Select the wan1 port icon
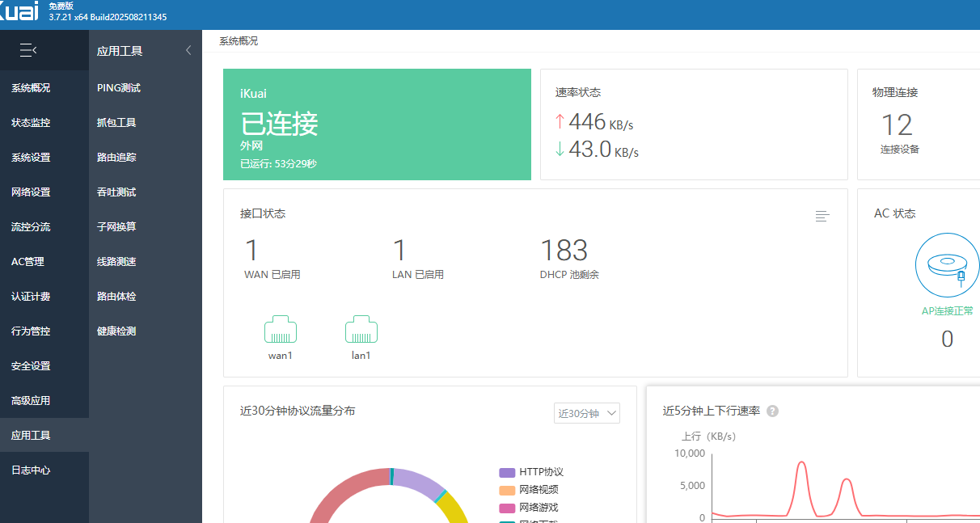Screen dimensions: 980x523 click(280, 329)
